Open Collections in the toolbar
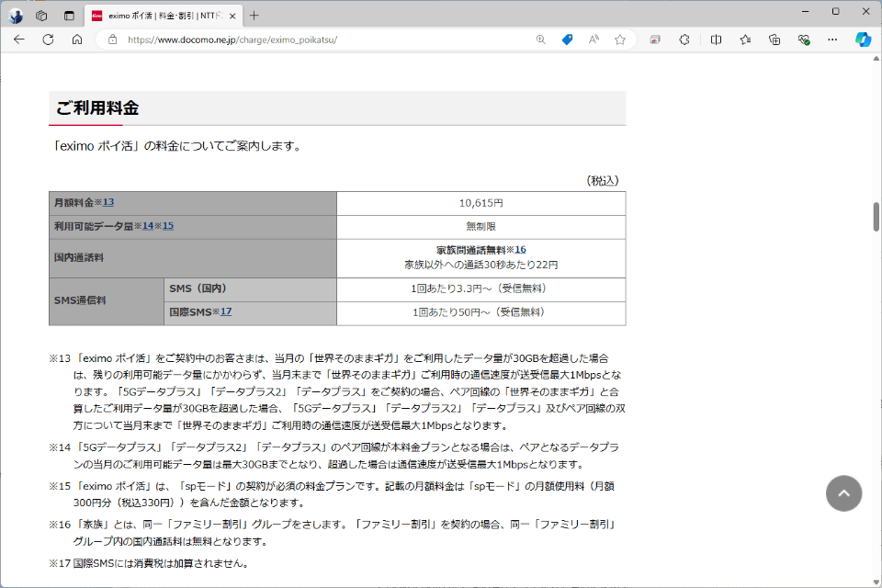The height and width of the screenshot is (588, 882). (775, 40)
